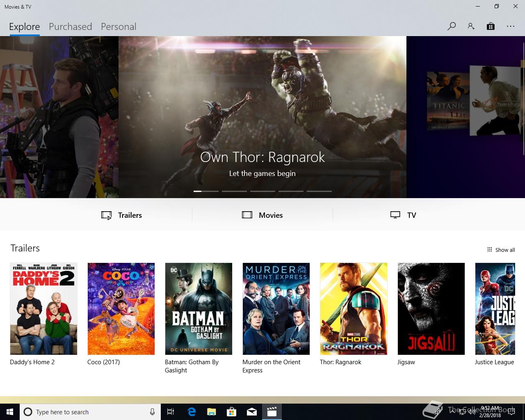Open the TV category

403,215
